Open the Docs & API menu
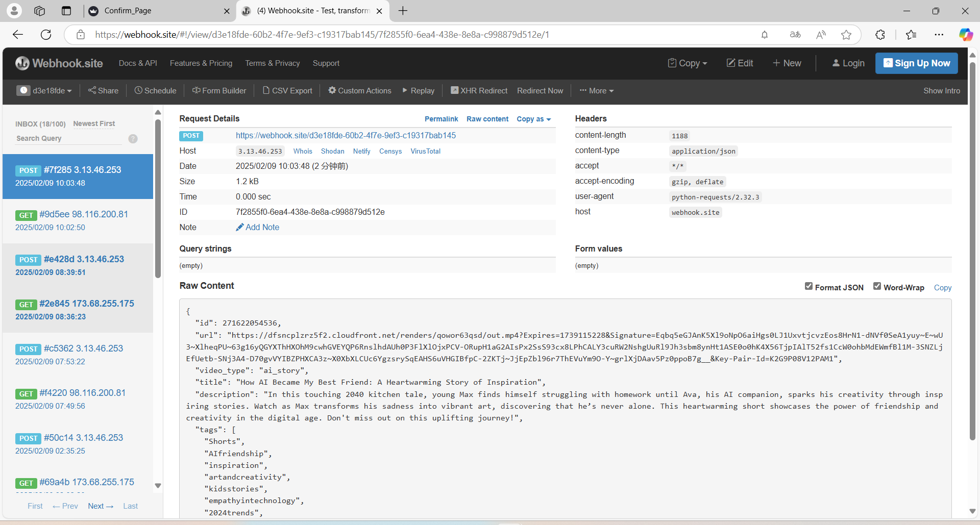The height and width of the screenshot is (525, 980). (x=138, y=63)
